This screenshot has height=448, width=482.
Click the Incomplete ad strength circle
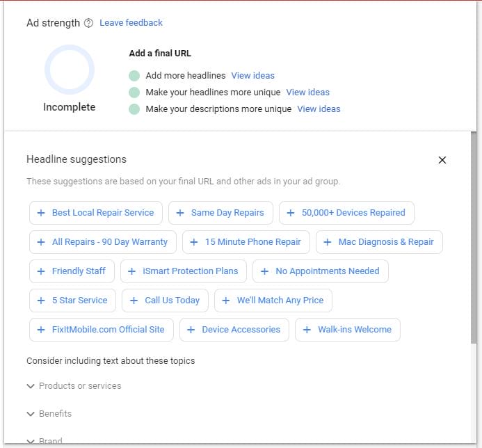click(x=70, y=70)
